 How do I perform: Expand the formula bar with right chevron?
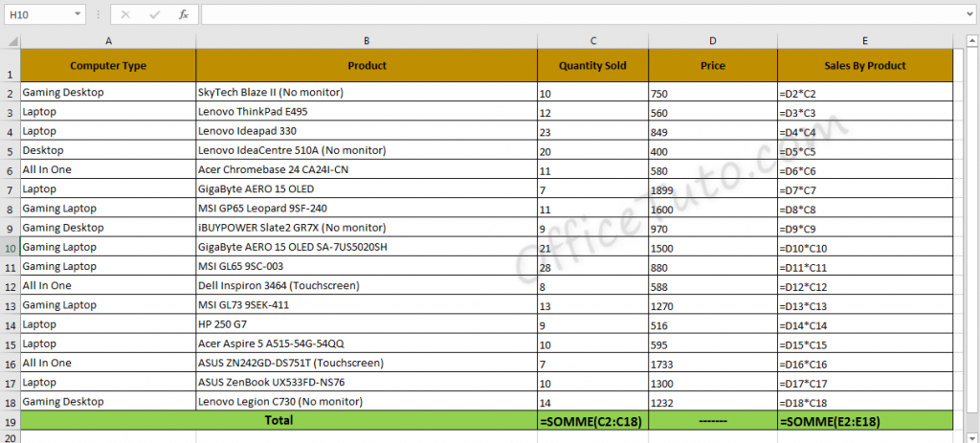pyautogui.click(x=968, y=15)
